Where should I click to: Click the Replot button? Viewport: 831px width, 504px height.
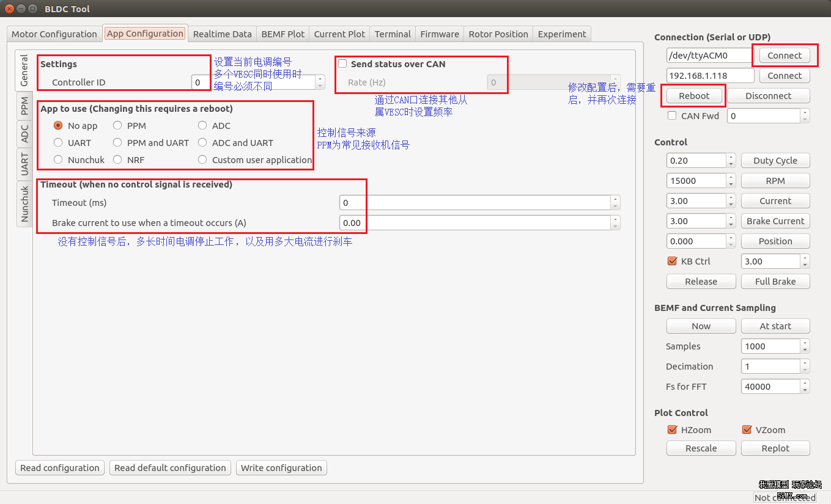(x=775, y=448)
